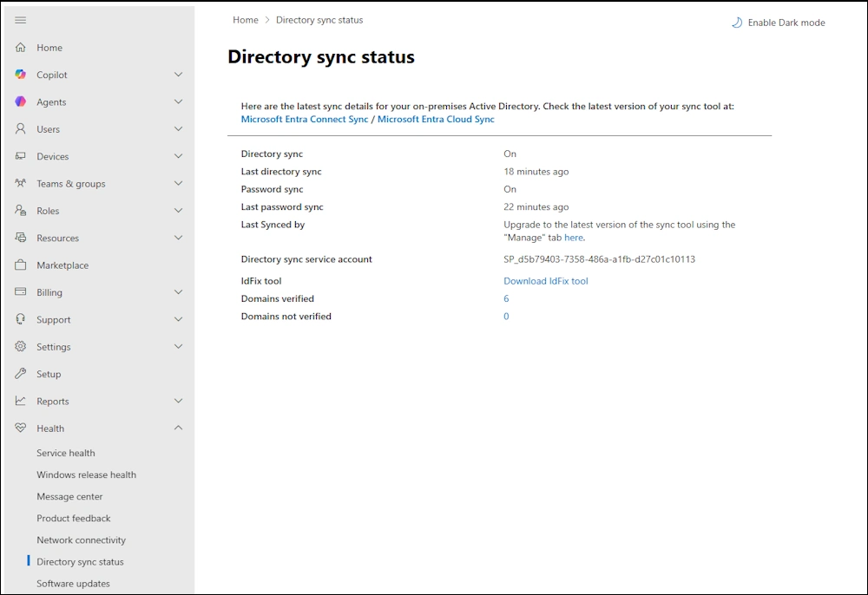Select Message center in Health menu

point(69,497)
